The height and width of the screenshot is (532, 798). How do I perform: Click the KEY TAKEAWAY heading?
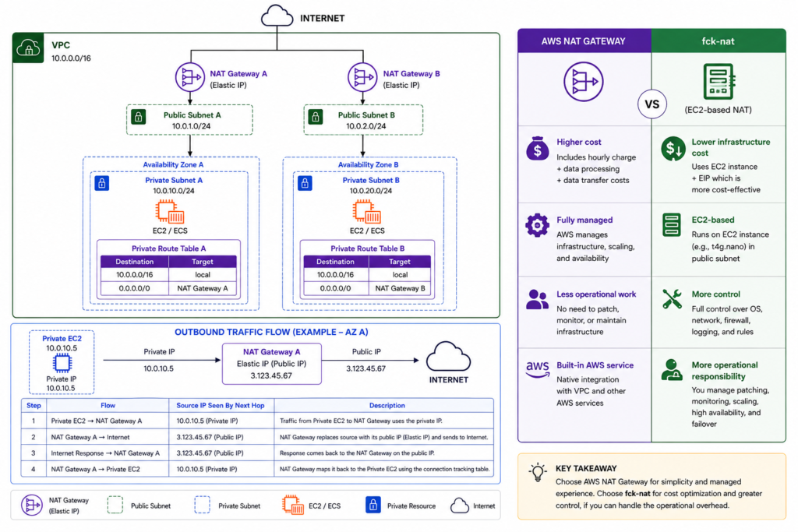[x=586, y=468]
